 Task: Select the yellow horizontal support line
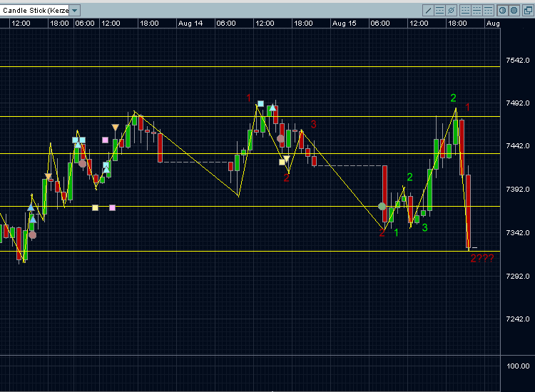coord(214,251)
